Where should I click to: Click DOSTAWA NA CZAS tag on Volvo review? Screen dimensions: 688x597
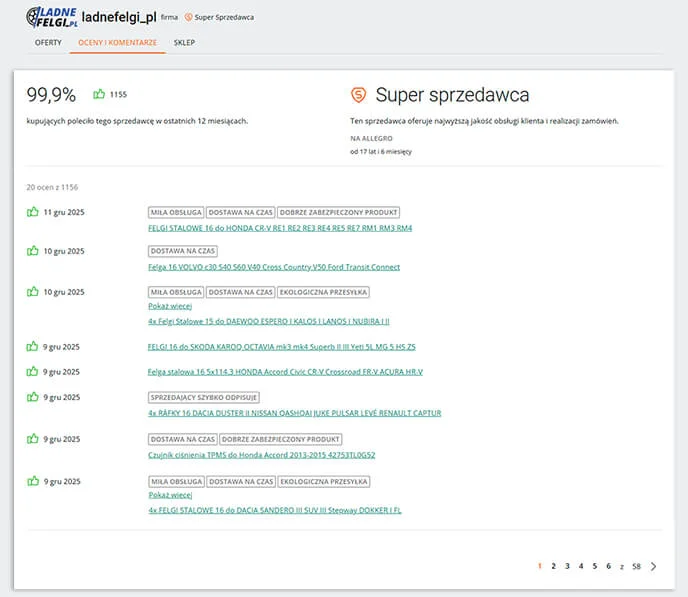tap(183, 251)
